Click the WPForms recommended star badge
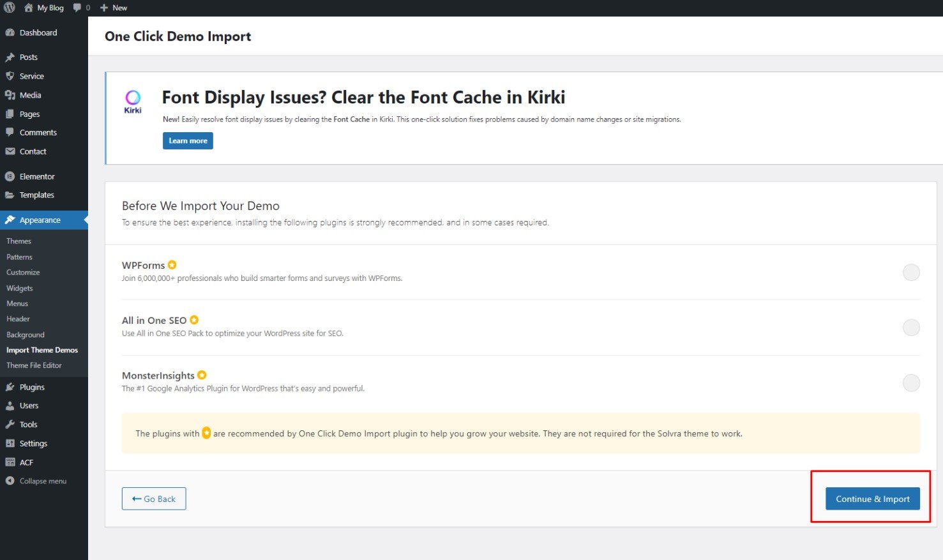 (x=172, y=265)
